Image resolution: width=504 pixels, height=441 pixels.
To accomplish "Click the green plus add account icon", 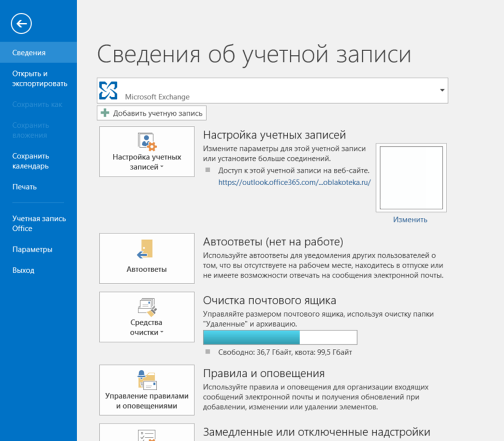I will click(x=106, y=113).
